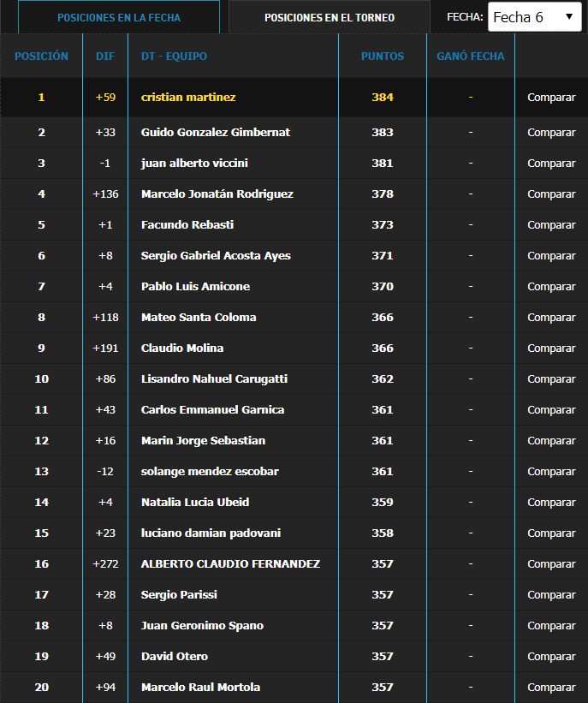Compare with Natalia Lucia Ubeid

click(x=551, y=502)
